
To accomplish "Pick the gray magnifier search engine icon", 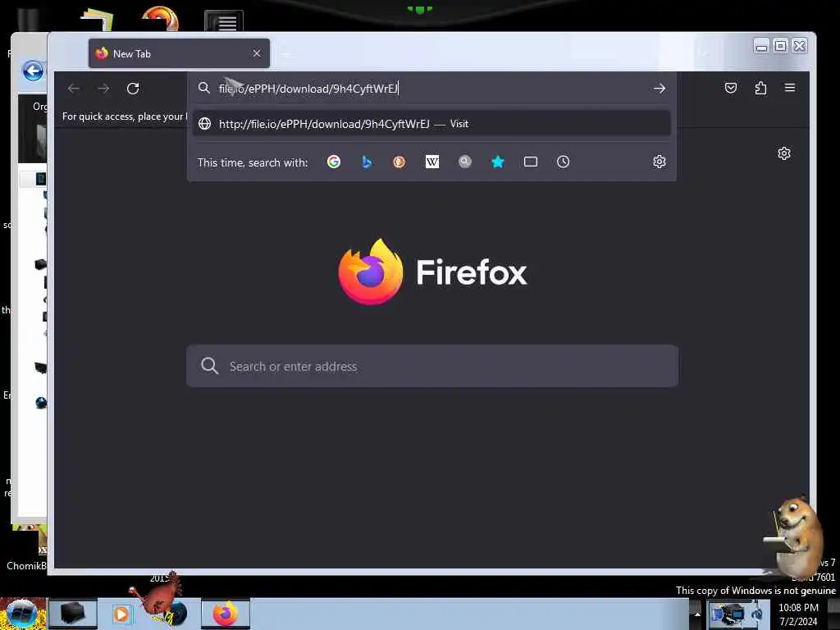I will tap(465, 162).
